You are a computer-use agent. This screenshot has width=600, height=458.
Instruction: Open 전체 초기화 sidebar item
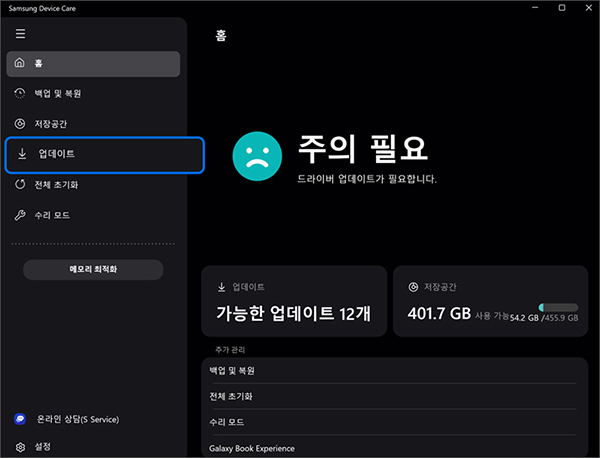93,184
